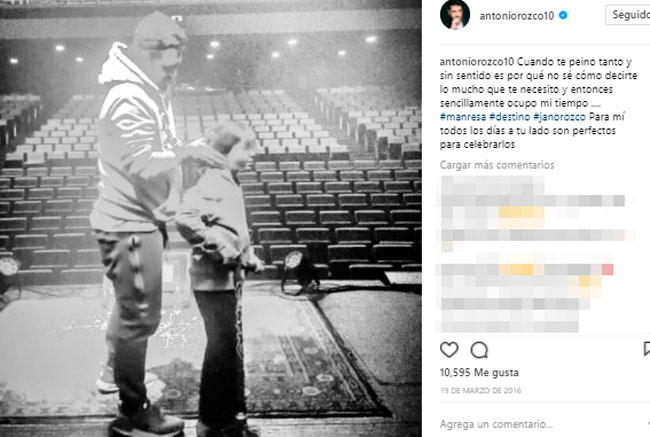Expand Cargar más comentarios
This screenshot has width=650, height=437.
pyautogui.click(x=497, y=165)
